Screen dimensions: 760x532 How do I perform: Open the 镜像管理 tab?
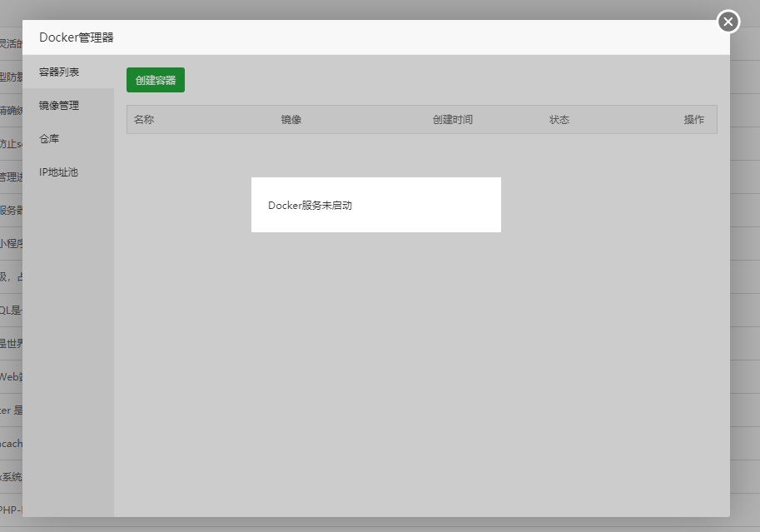coord(59,106)
